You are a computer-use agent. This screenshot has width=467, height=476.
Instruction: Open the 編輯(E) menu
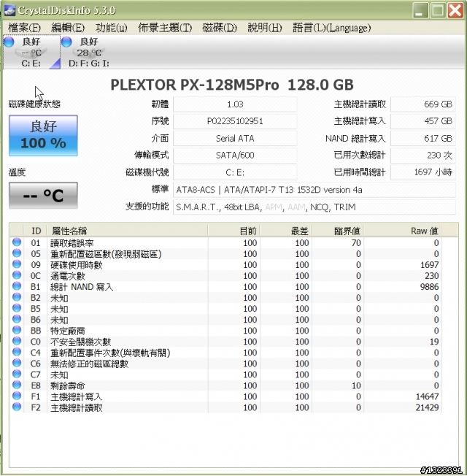68,28
